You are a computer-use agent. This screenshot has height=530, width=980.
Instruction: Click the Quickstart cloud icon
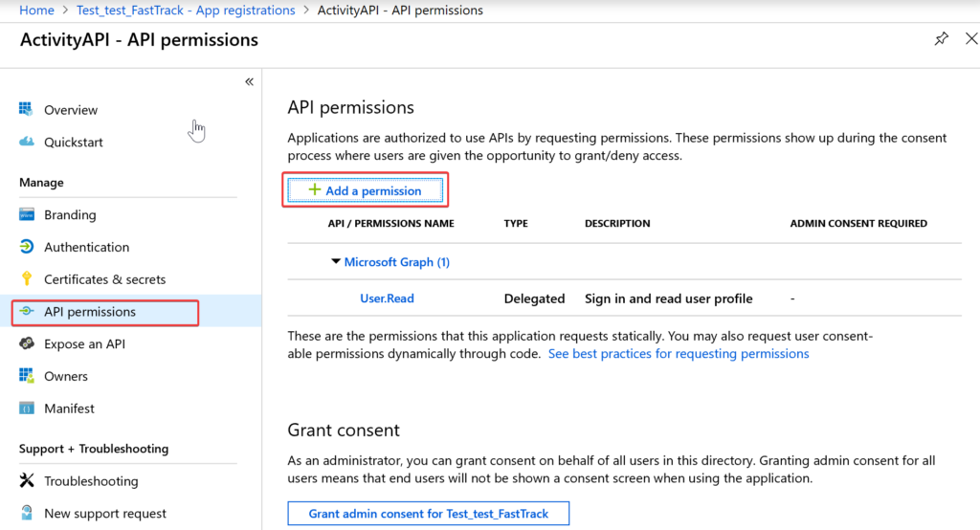pos(26,142)
